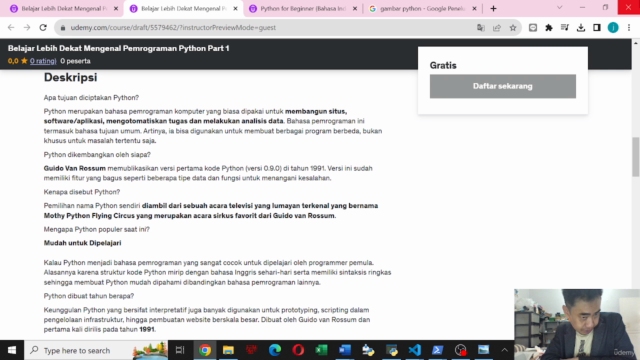Switch to gambar python Google tab

coord(422,9)
